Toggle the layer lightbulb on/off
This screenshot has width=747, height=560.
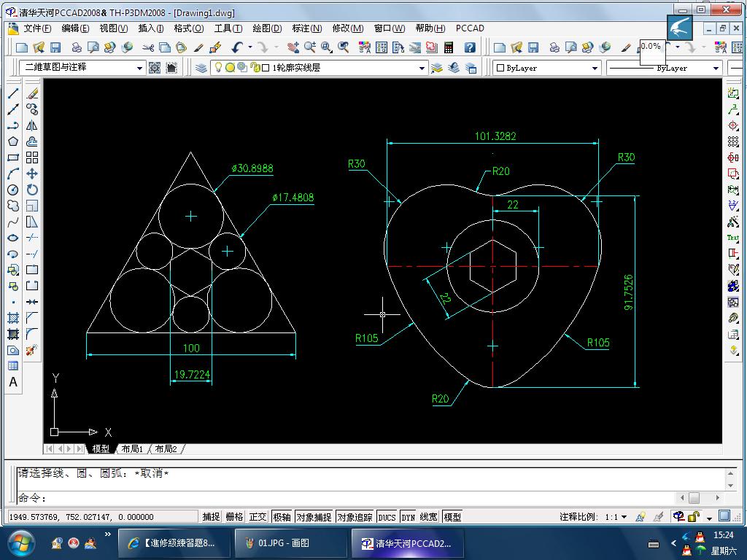(x=218, y=67)
